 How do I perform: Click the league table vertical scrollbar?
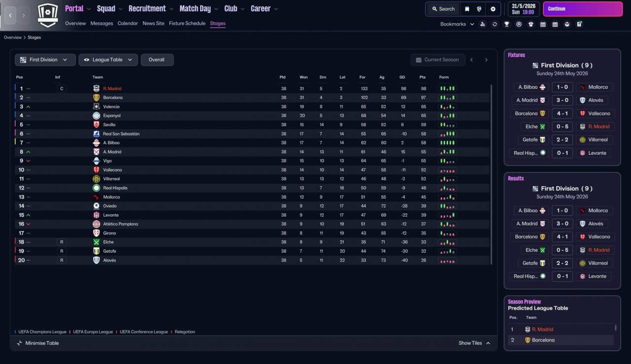[x=491, y=175]
